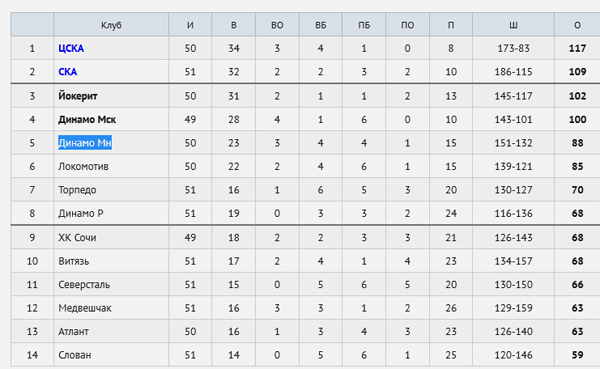This screenshot has width=600, height=369.
Task: Click the ПБ column header
Action: [364, 25]
